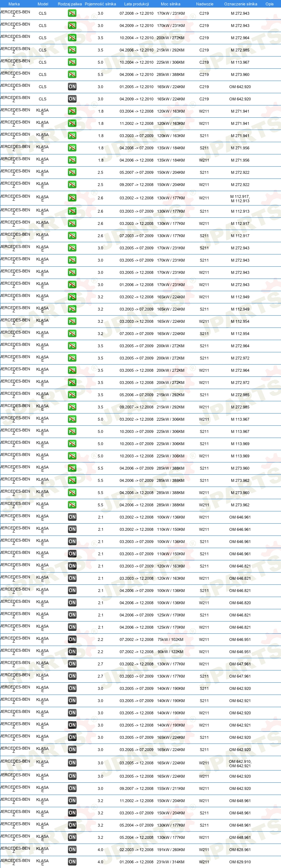Click ON icon in 2.1 S211 120kW row
The height and width of the screenshot is (868, 281).
tap(72, 566)
